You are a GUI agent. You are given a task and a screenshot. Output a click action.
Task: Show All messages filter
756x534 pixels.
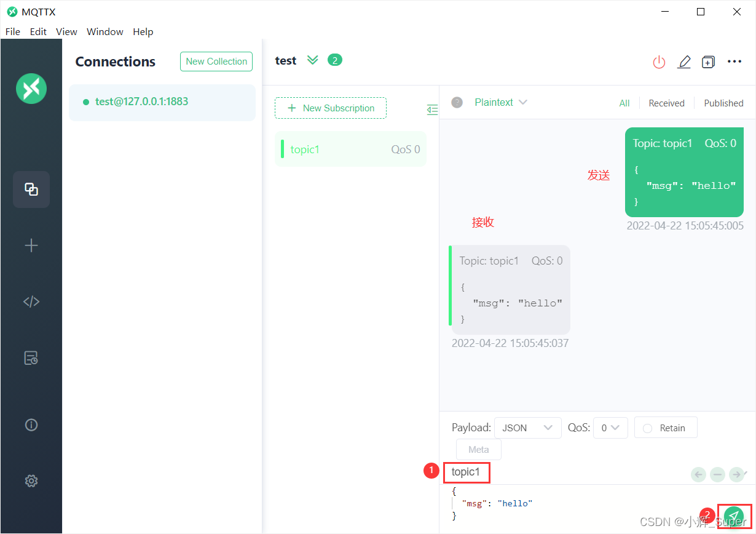[x=624, y=103]
